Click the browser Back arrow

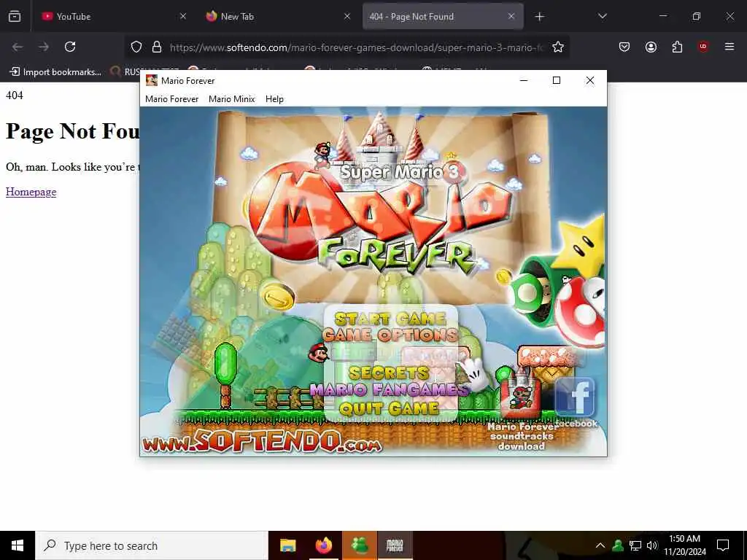pos(18,47)
